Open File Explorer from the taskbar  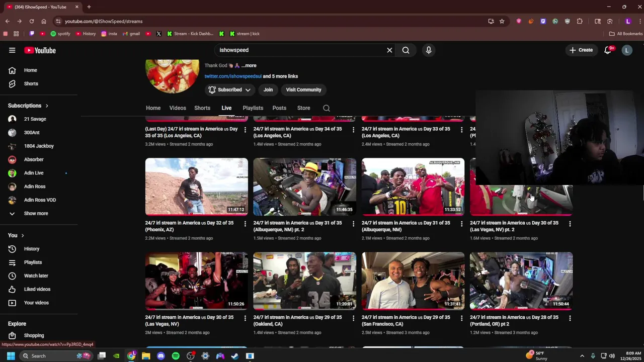(146, 356)
